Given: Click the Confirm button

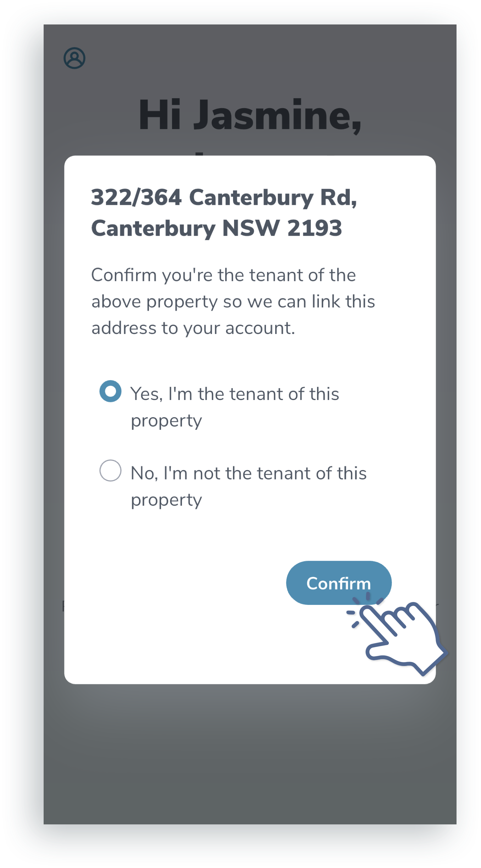Looking at the screenshot, I should (x=339, y=583).
